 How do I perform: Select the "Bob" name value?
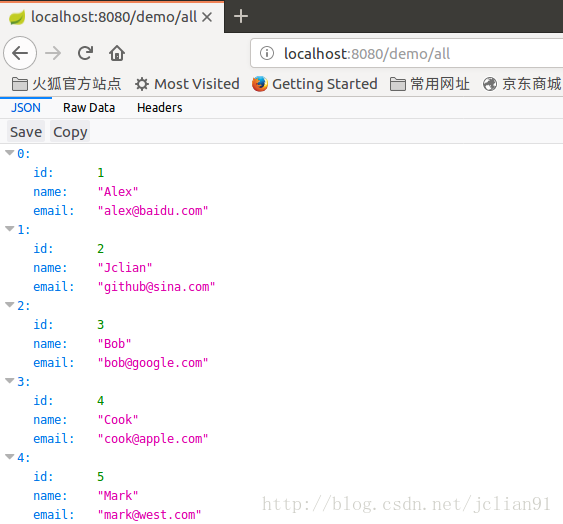click(114, 344)
